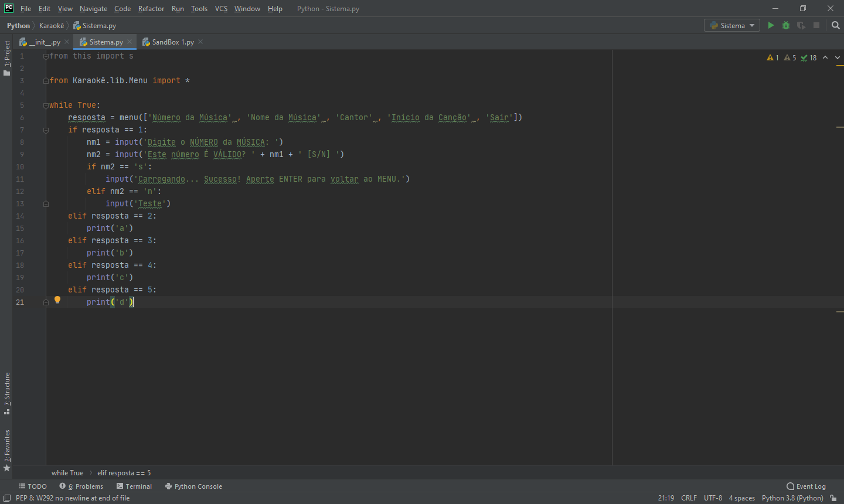Collapse fold marker on line 3 import
This screenshot has height=504, width=844.
point(46,81)
